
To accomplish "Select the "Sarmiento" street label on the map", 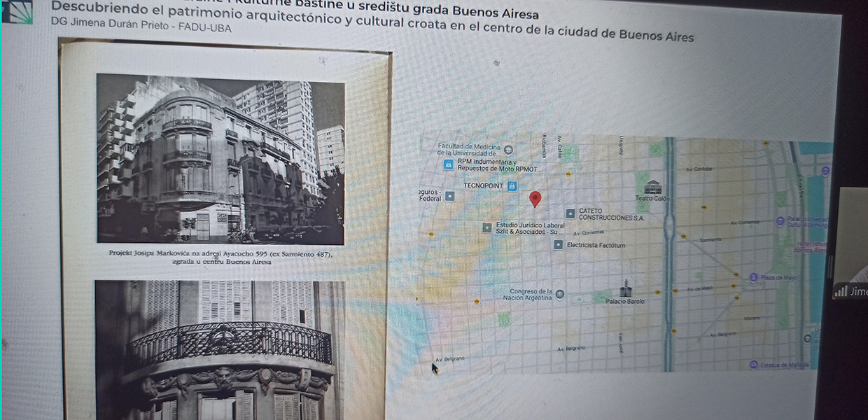I will pos(709,239).
